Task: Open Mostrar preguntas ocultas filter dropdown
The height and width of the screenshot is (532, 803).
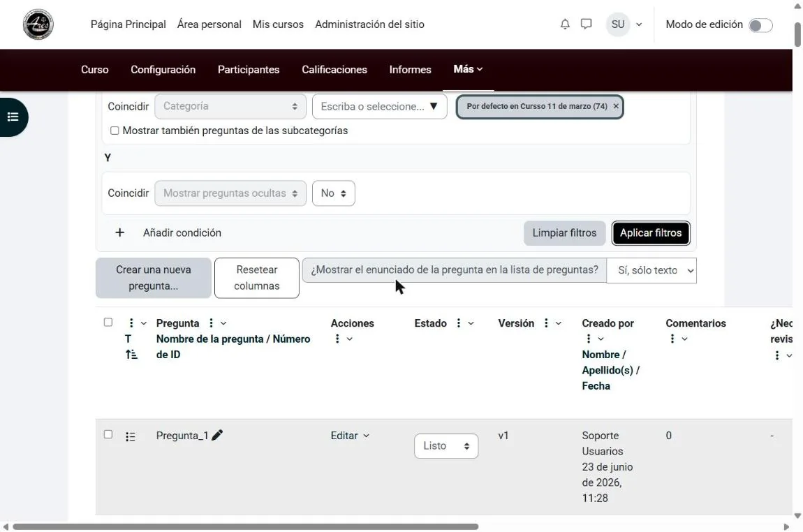Action: (230, 193)
